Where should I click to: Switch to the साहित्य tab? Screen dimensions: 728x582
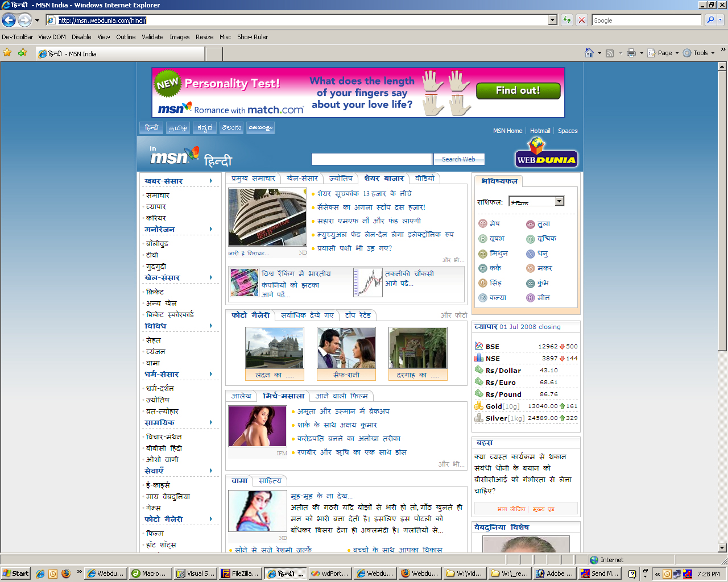point(270,481)
